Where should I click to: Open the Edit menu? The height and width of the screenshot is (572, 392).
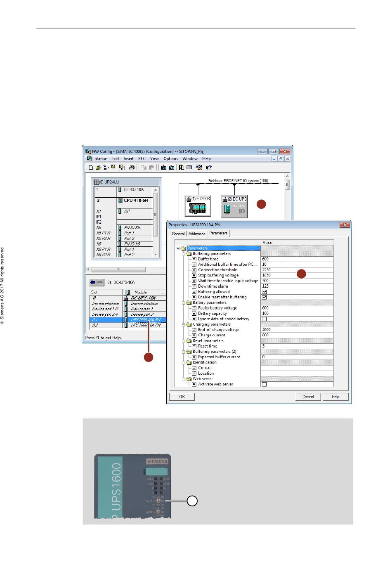pos(116,159)
